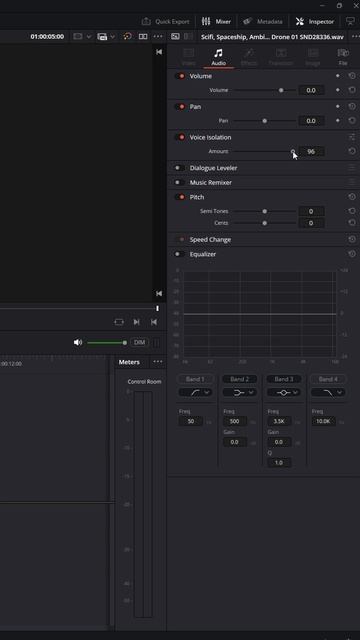This screenshot has width=360, height=640.
Task: Reset the Pan slider value
Action: click(352, 120)
